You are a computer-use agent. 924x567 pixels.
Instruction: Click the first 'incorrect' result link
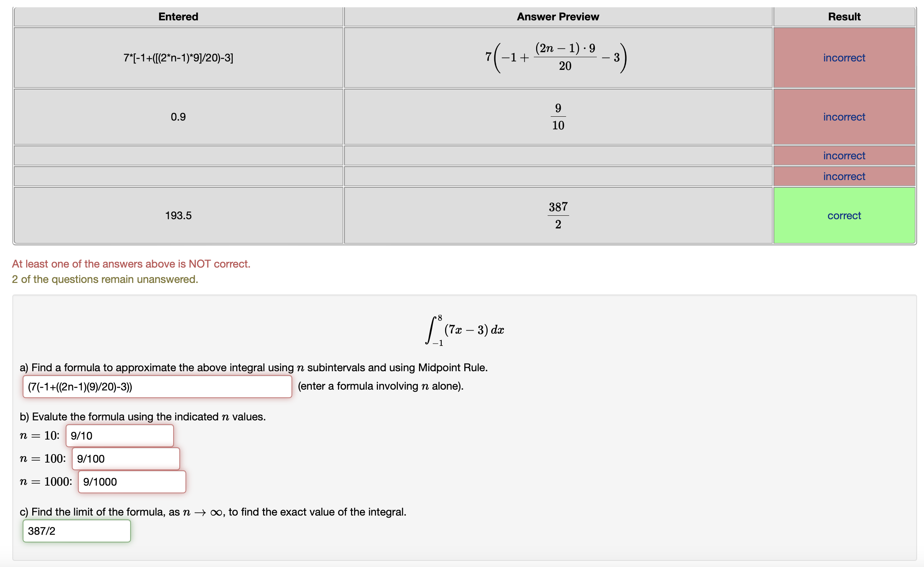coord(844,58)
